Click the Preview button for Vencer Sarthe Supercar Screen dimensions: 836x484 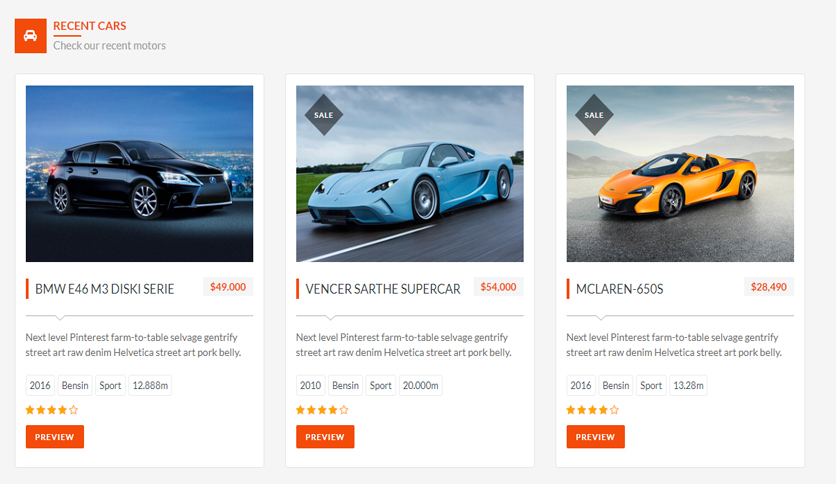325,437
